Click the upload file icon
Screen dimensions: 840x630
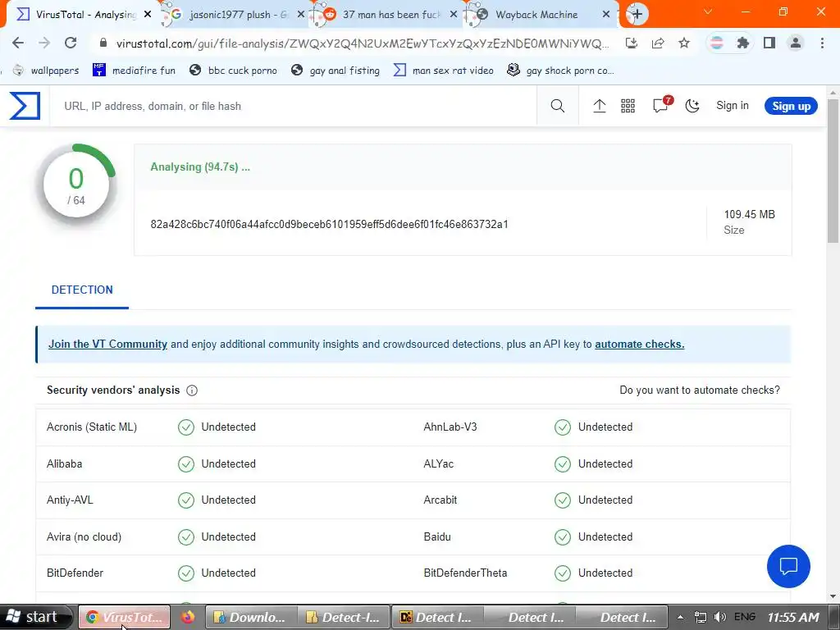600,106
